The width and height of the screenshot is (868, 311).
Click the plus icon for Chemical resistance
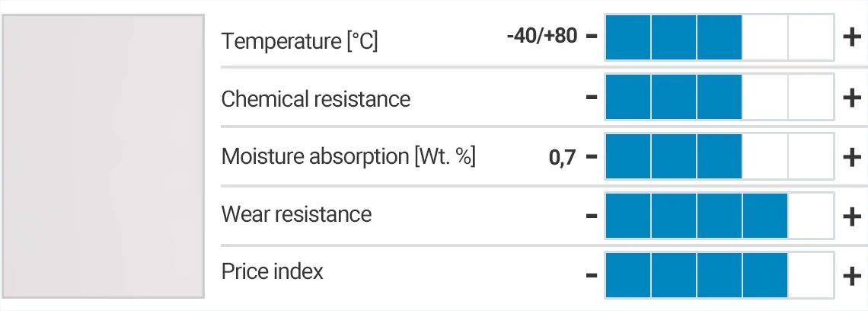tap(852, 98)
